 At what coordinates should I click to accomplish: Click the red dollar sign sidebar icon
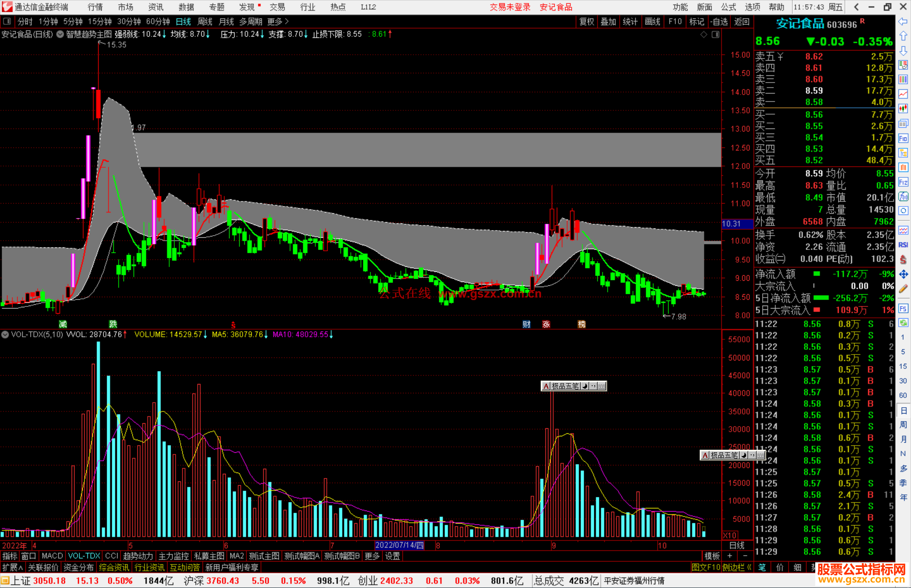903,260
